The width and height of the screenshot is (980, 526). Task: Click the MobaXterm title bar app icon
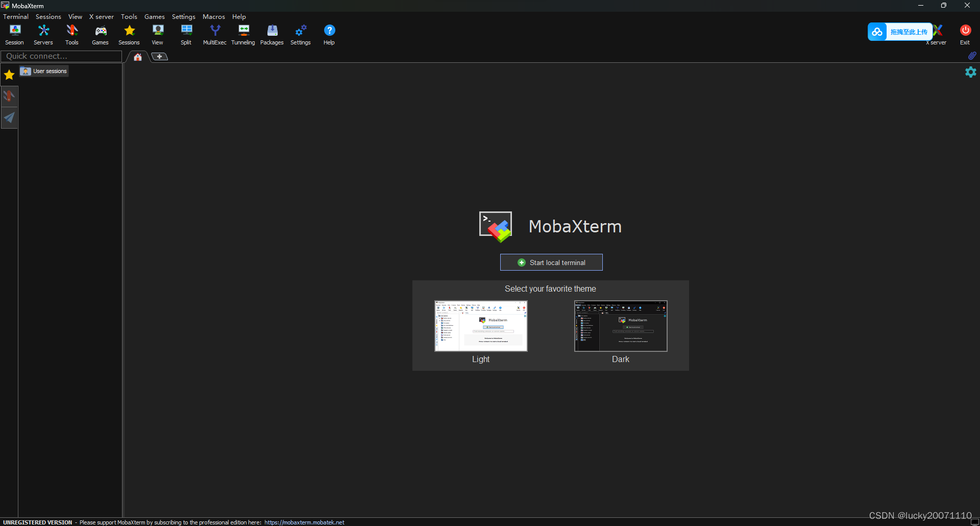(5, 6)
